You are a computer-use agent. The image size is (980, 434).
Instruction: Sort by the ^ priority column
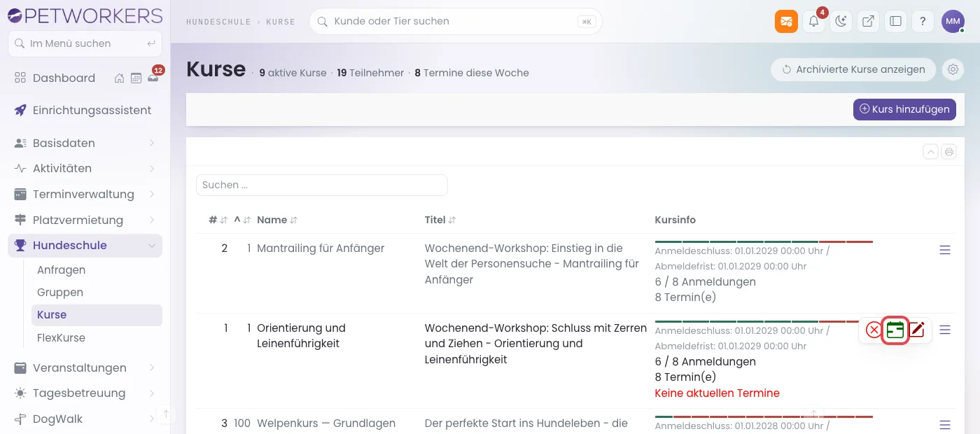click(242, 220)
